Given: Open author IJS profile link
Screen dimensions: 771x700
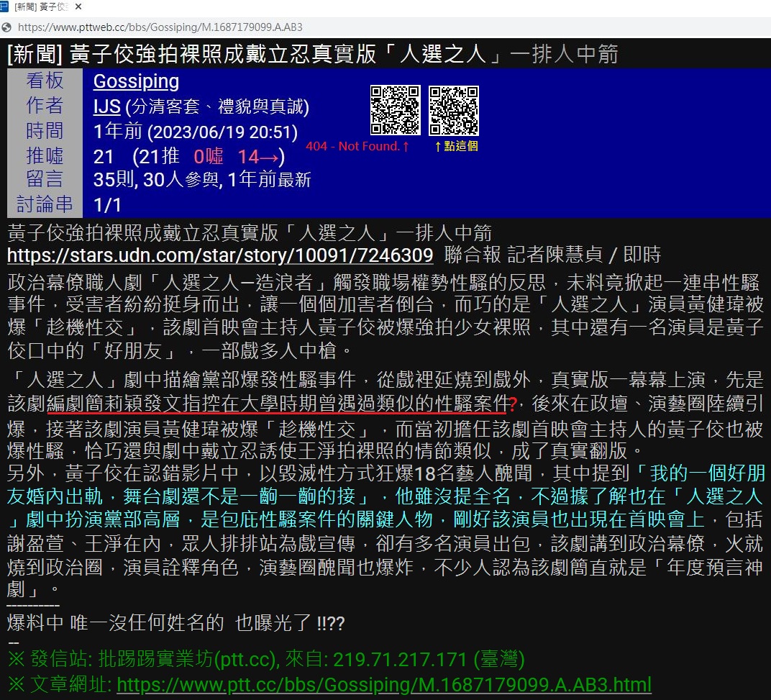Looking at the screenshot, I should coord(106,106).
